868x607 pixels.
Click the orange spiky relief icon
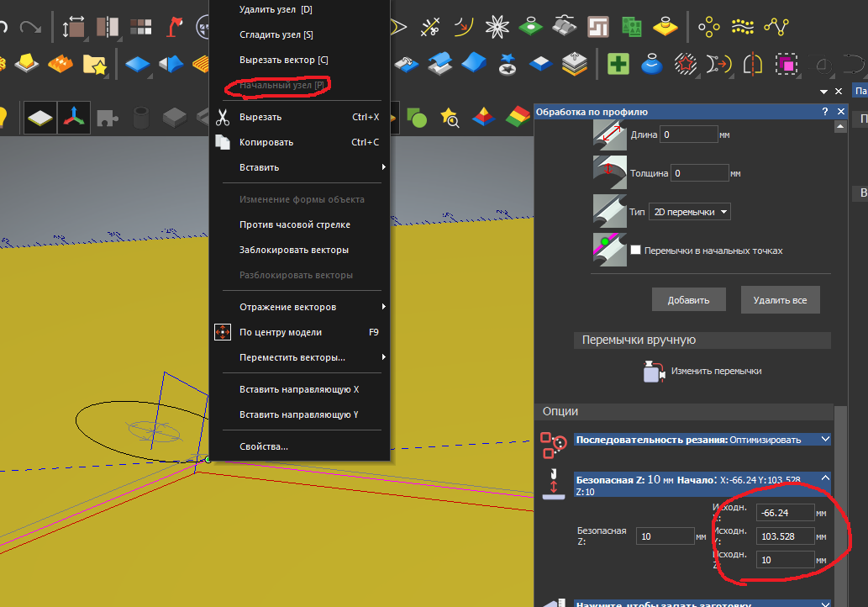(x=60, y=64)
